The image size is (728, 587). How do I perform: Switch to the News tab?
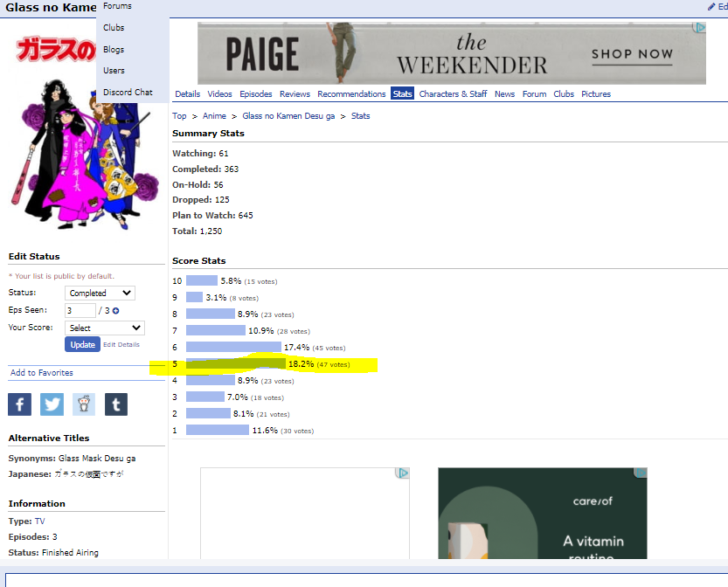click(504, 93)
